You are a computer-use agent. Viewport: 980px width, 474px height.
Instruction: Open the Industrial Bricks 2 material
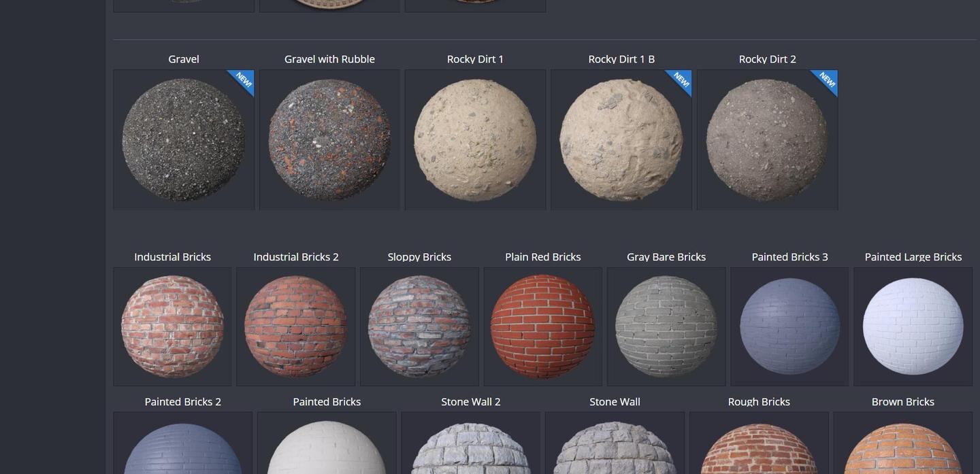pos(296,326)
